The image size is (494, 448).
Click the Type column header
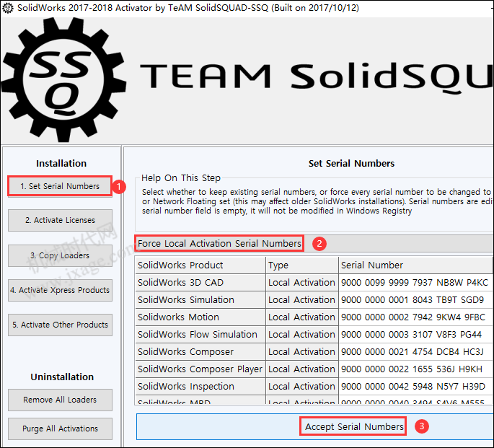[302, 265]
